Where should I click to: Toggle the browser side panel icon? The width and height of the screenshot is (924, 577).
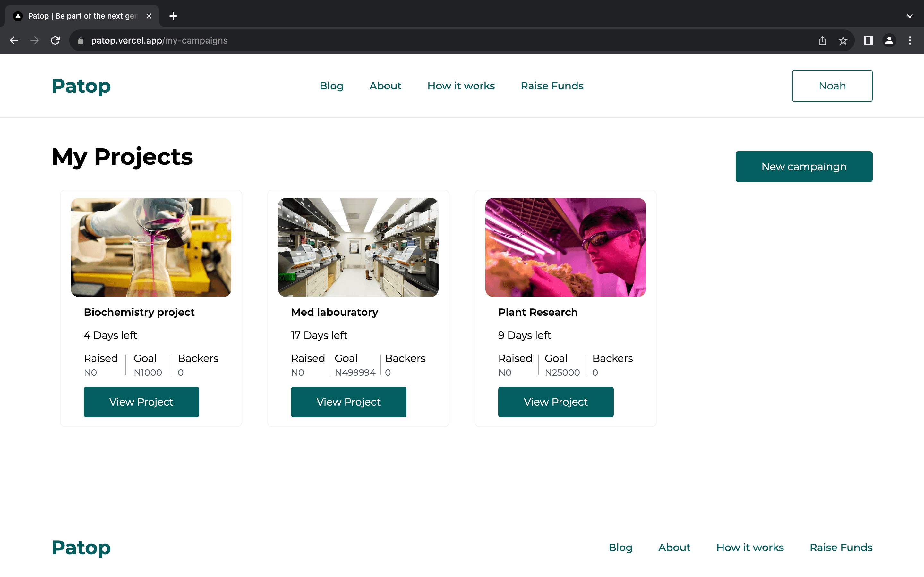(868, 40)
